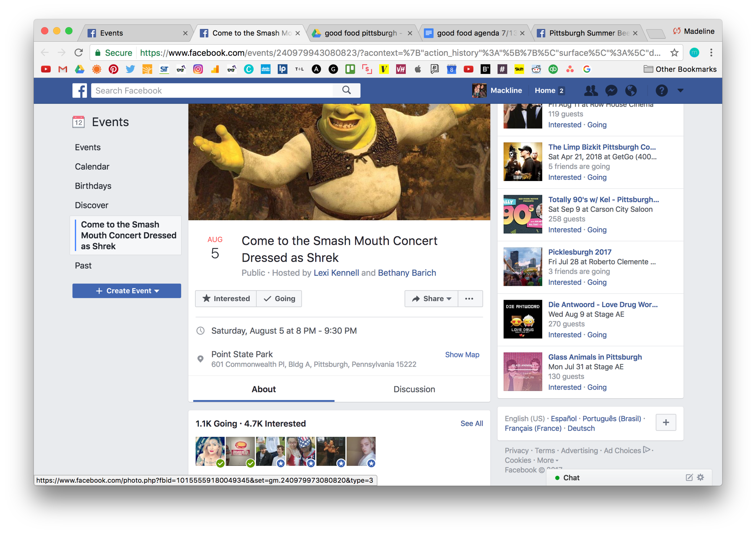The image size is (756, 534).
Task: Open Birthdays in Events sidebar
Action: [x=93, y=186]
